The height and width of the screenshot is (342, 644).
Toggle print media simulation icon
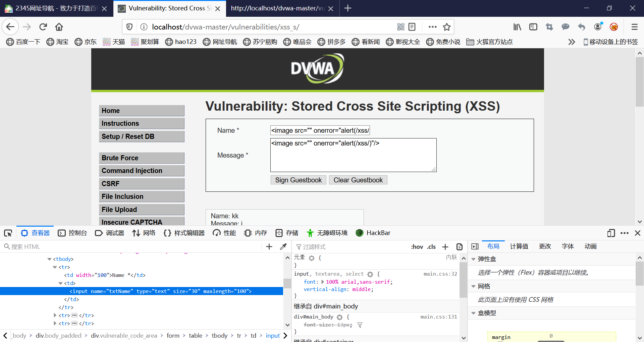pos(460,247)
